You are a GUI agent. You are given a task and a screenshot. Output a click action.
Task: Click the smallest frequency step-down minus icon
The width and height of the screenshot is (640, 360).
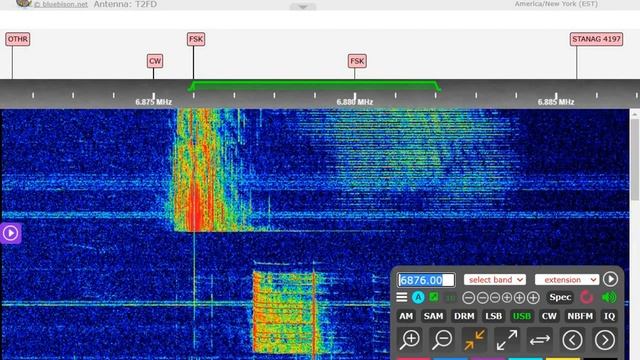coord(495,298)
